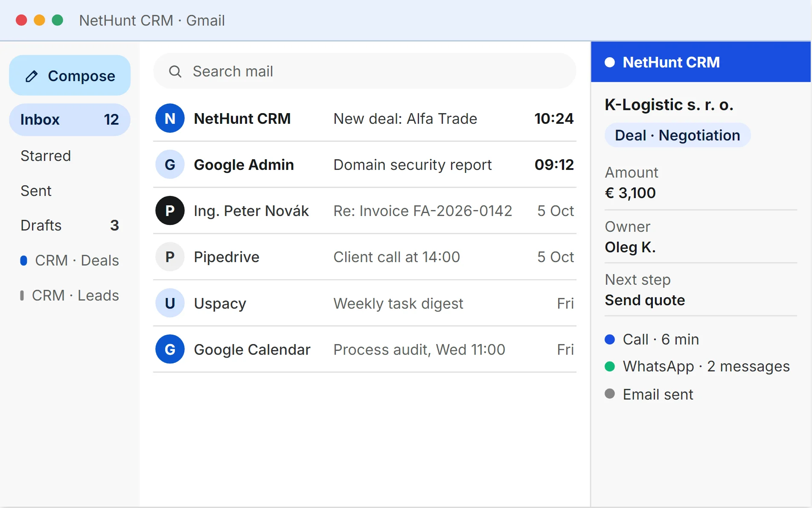This screenshot has width=812, height=508.
Task: Click the Inbox unread count 12
Action: click(x=111, y=120)
